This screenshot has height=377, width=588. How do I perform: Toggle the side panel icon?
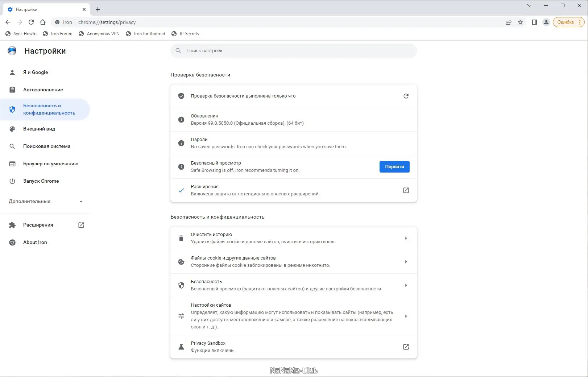pos(534,22)
